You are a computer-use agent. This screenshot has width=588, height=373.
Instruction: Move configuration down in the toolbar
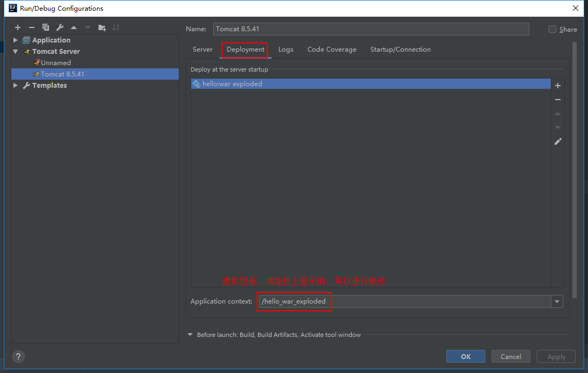pyautogui.click(x=88, y=27)
